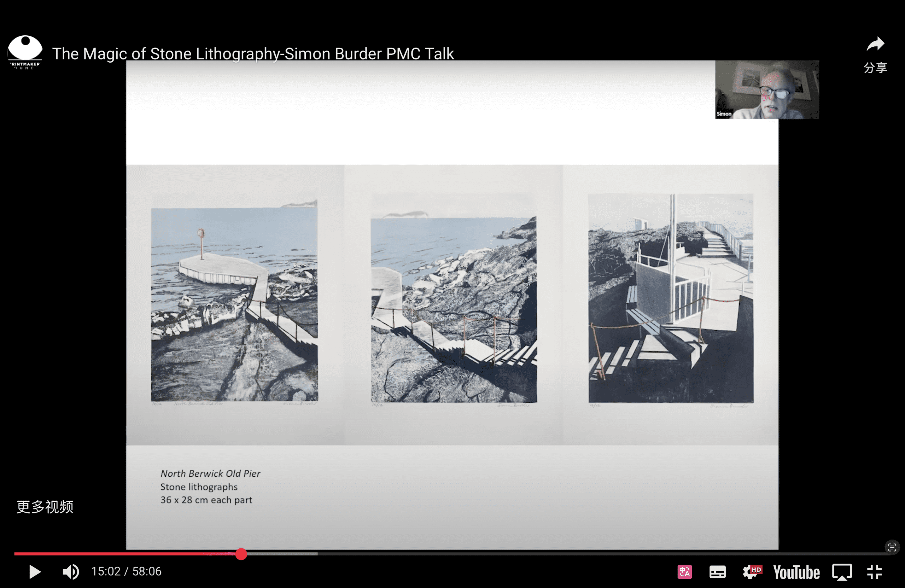This screenshot has width=905, height=588.
Task: Click the YouTube logo to watch on YouTube
Action: [x=796, y=572]
